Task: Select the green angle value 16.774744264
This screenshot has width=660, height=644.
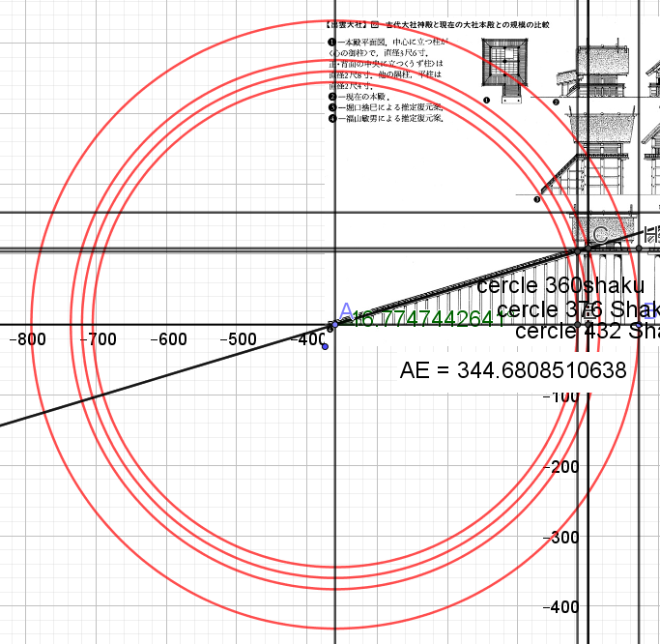Action: pos(423,319)
